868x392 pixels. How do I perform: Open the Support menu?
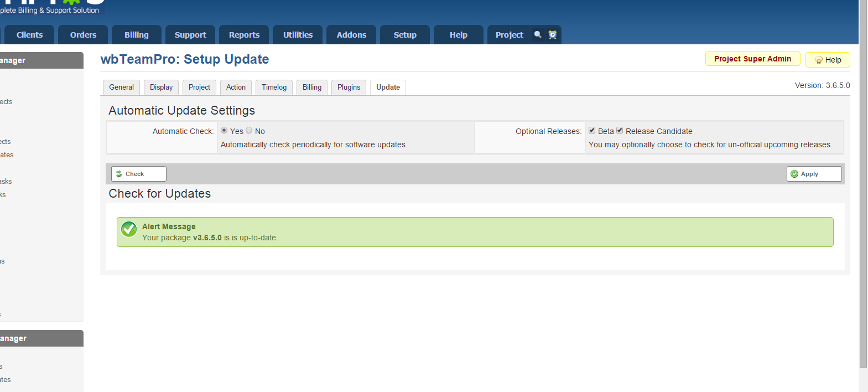[190, 34]
